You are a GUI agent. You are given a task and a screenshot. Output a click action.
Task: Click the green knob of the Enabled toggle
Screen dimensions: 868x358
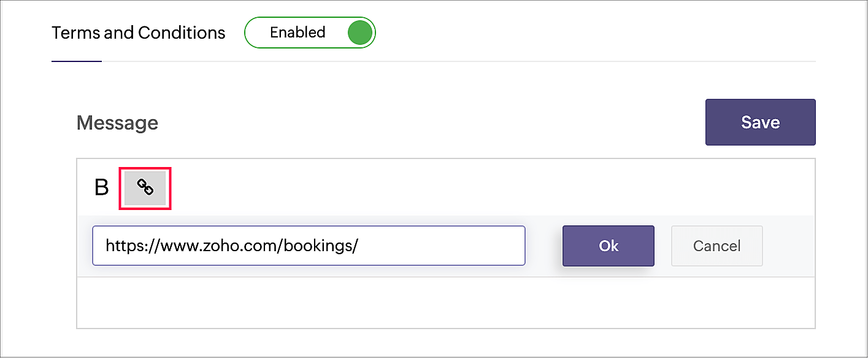[x=360, y=33]
